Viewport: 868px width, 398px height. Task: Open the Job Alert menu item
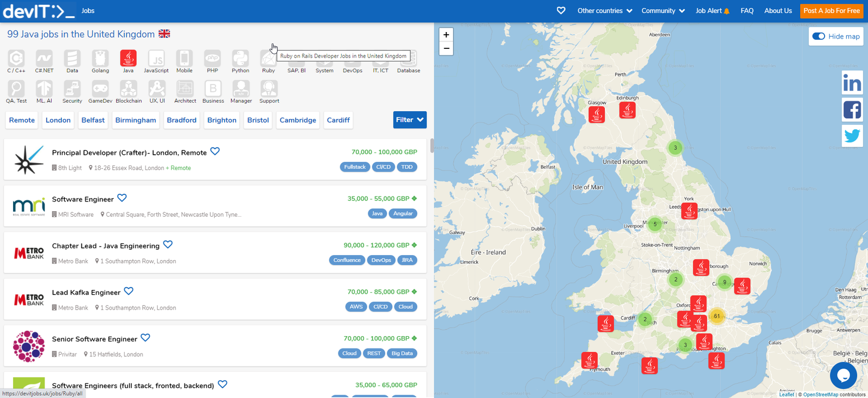[713, 10]
